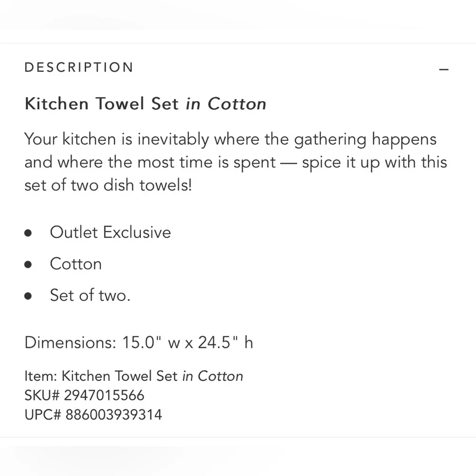Click the UPC number 886003939314
The image size is (476, 476).
[114, 415]
